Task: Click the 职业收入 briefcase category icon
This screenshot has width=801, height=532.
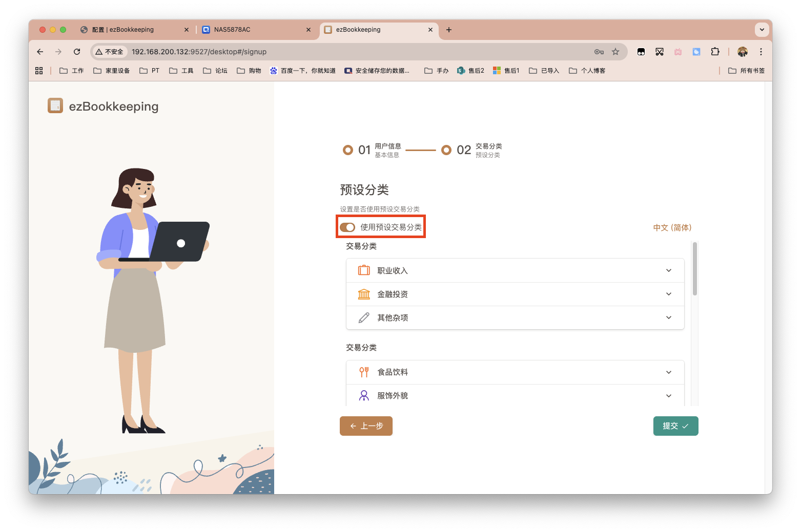Action: [x=364, y=270]
